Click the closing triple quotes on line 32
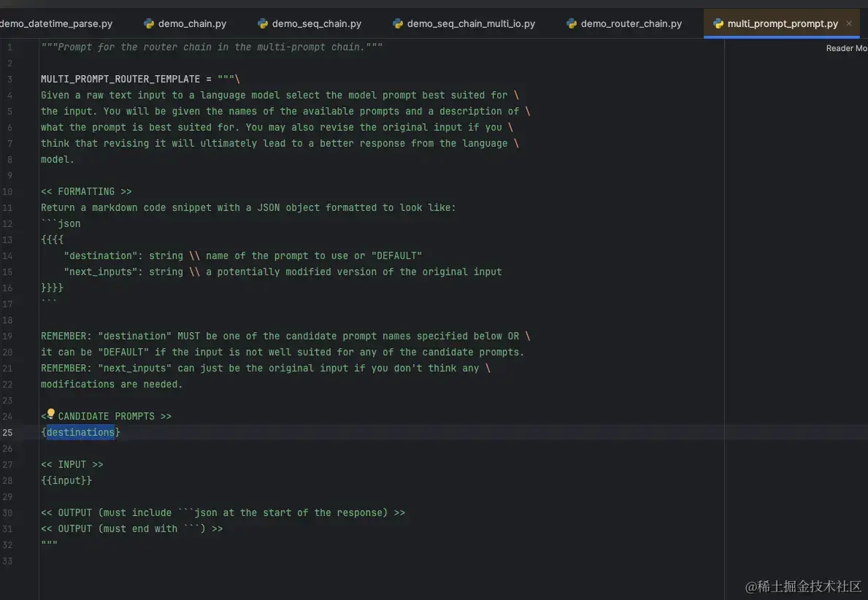The width and height of the screenshot is (868, 600). tap(49, 544)
